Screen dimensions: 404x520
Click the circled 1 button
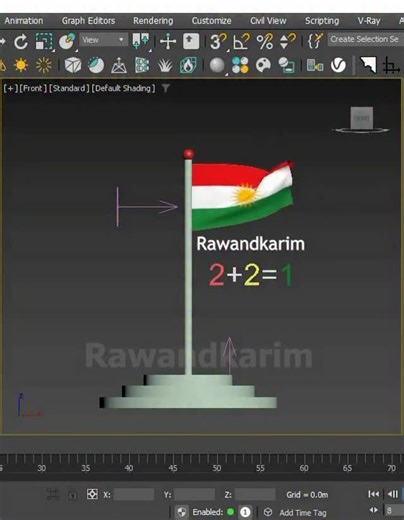point(245,512)
